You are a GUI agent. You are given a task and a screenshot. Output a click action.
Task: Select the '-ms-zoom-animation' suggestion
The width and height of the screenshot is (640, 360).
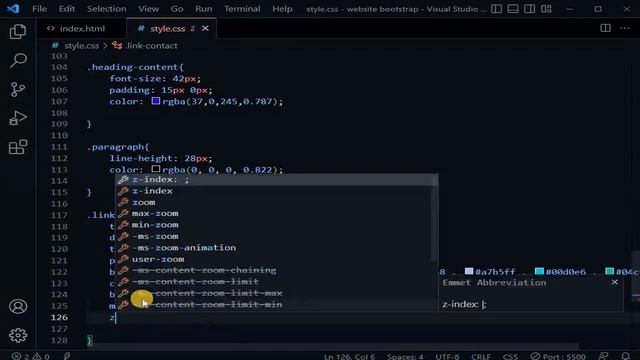[277, 248]
